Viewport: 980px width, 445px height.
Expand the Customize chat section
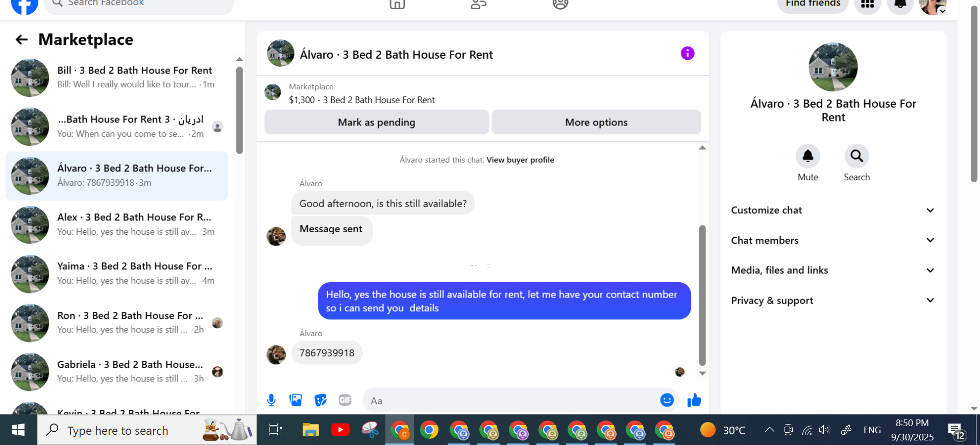[833, 210]
